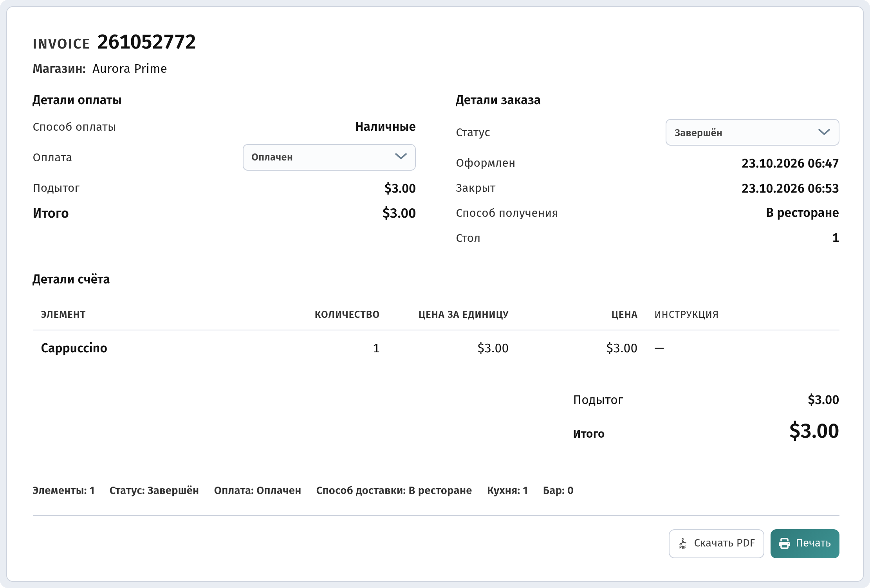Click the PDF icon in download button
The width and height of the screenshot is (870, 588).
coord(683,543)
